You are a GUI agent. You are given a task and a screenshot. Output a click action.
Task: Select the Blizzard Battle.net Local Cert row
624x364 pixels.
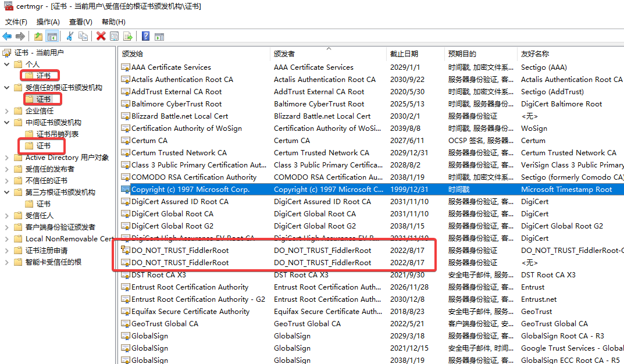coord(179,116)
